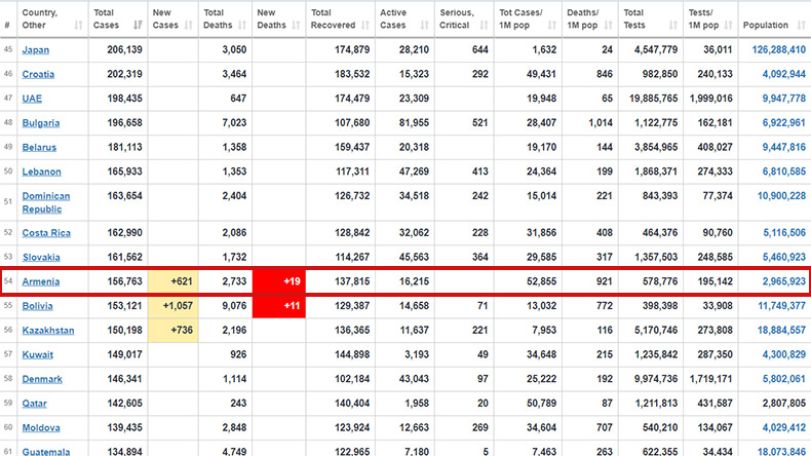Image resolution: width=811 pixels, height=456 pixels.
Task: Select Japan total cases value 206,139
Action: (125, 50)
